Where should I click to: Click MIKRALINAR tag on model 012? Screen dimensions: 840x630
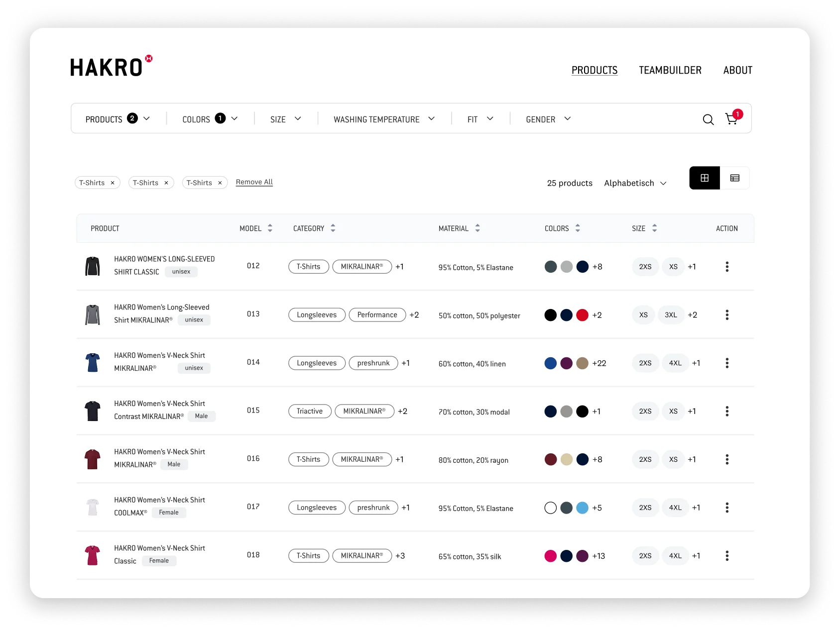tap(362, 267)
